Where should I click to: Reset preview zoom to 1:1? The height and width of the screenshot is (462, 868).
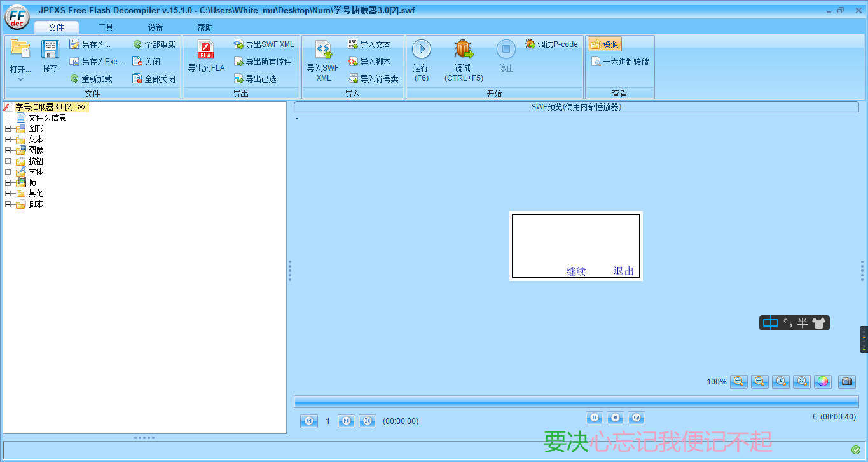click(781, 381)
